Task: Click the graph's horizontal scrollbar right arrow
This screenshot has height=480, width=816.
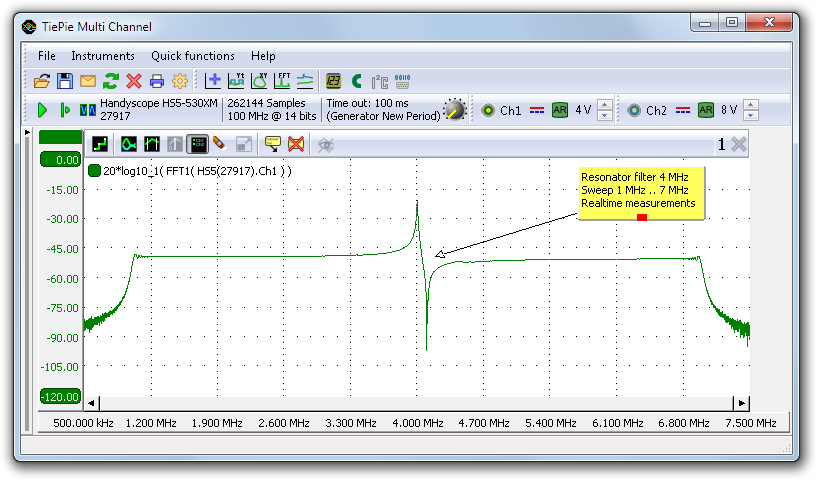Action: pyautogui.click(x=741, y=403)
